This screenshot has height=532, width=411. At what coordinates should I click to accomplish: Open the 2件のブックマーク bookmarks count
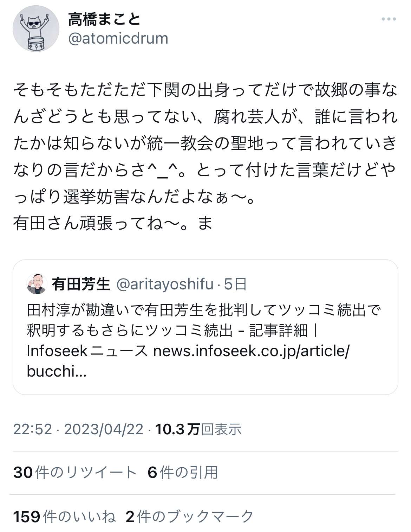(x=189, y=517)
